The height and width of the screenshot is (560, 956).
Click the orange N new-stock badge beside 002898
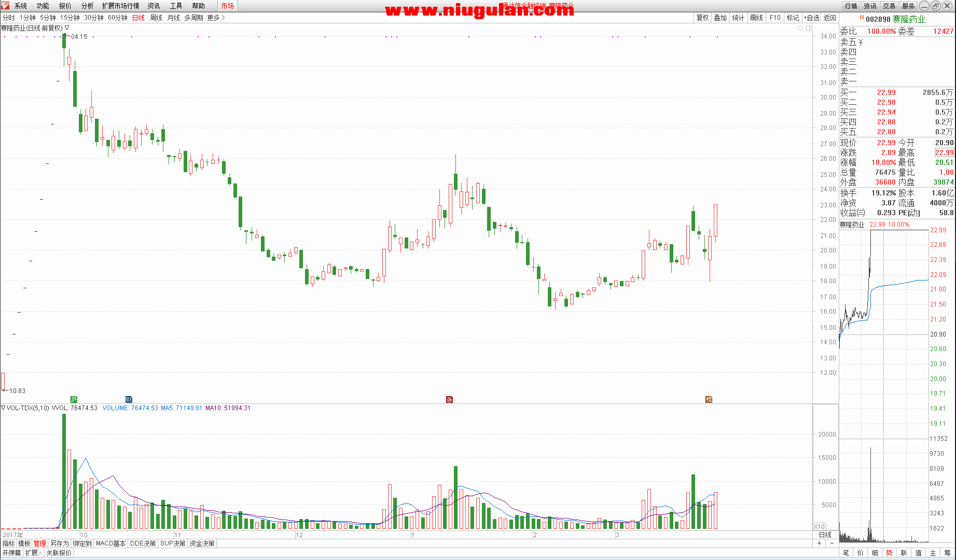click(862, 18)
